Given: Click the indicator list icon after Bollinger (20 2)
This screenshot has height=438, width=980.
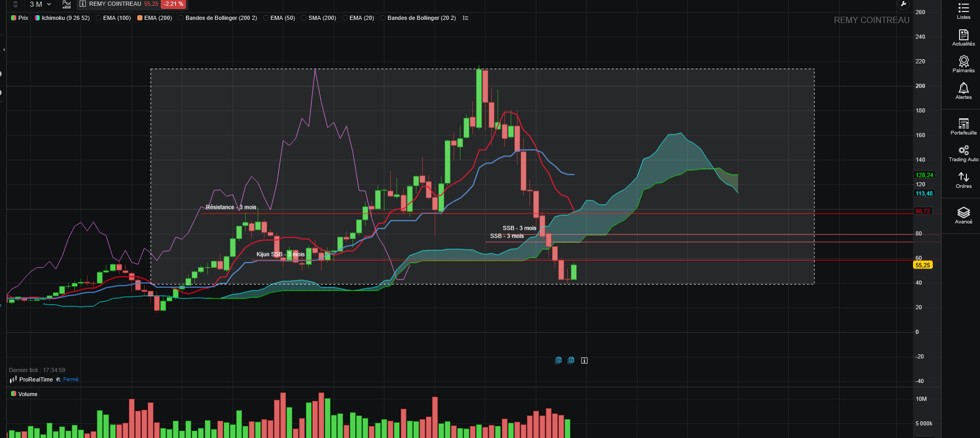Looking at the screenshot, I should tap(466, 18).
